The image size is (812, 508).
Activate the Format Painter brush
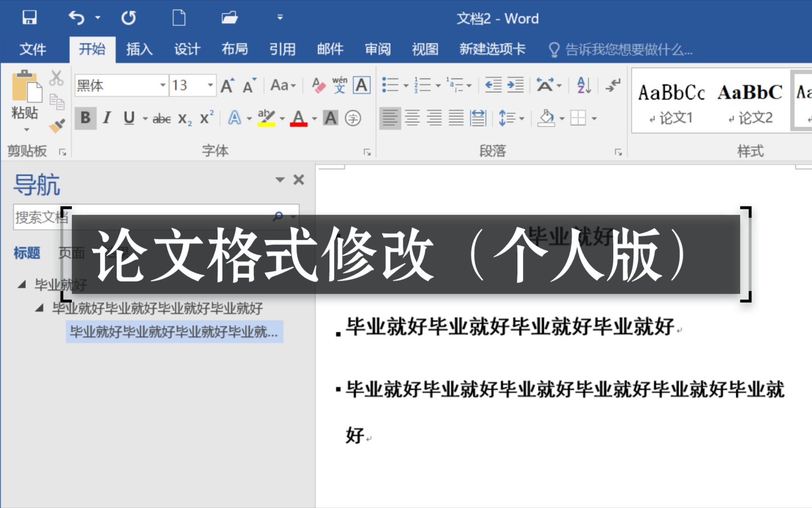57,125
